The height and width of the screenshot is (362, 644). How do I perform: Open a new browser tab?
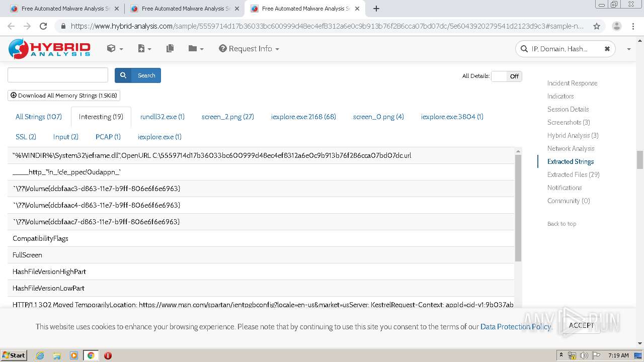coord(376,9)
